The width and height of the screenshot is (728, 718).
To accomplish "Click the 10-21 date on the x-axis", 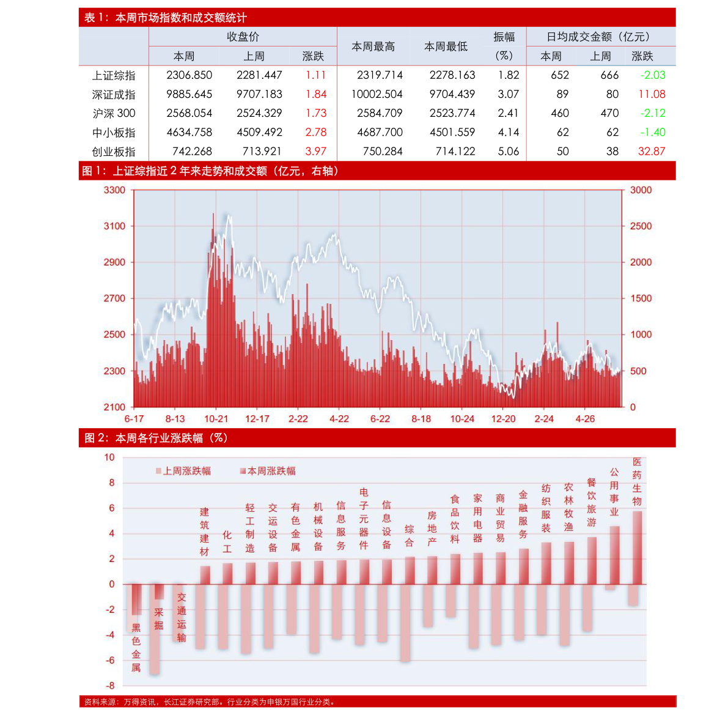I will tap(216, 419).
